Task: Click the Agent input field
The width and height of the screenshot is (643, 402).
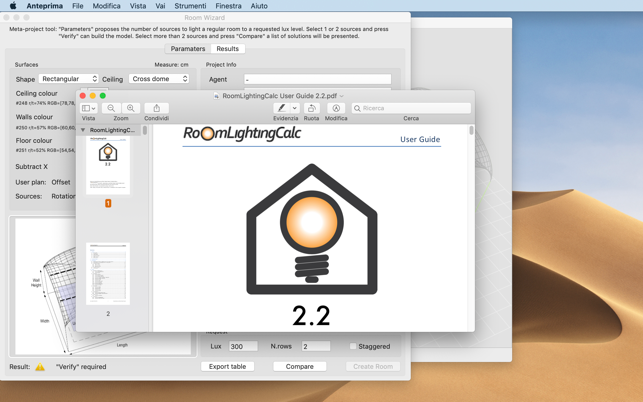Action: click(317, 79)
